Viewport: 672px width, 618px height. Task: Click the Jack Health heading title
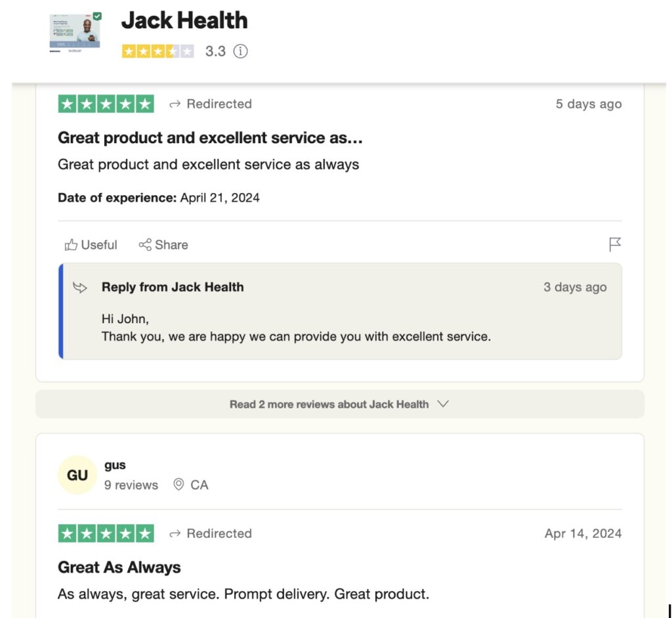(184, 20)
